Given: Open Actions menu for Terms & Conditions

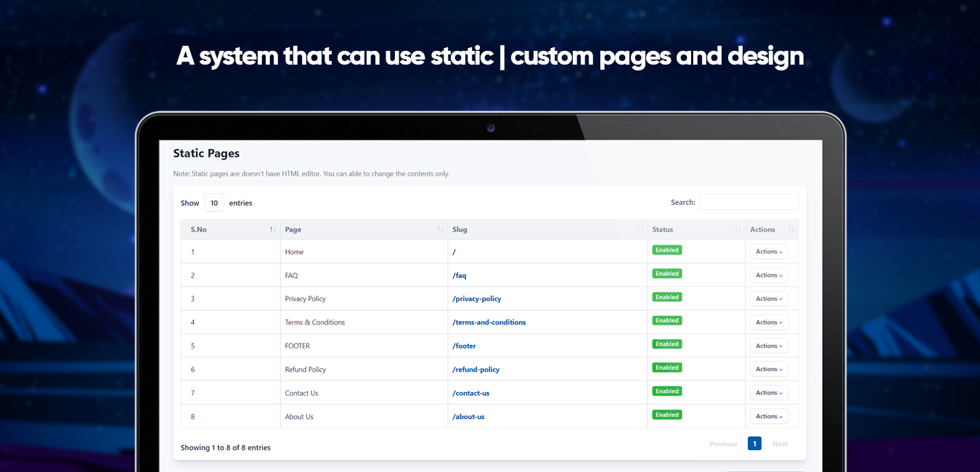Looking at the screenshot, I should (x=769, y=322).
